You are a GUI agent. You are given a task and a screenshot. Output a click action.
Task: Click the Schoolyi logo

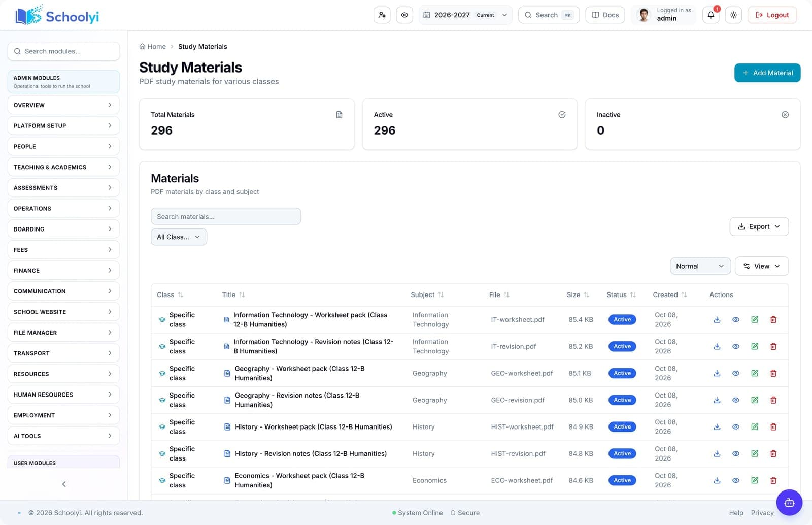[57, 16]
